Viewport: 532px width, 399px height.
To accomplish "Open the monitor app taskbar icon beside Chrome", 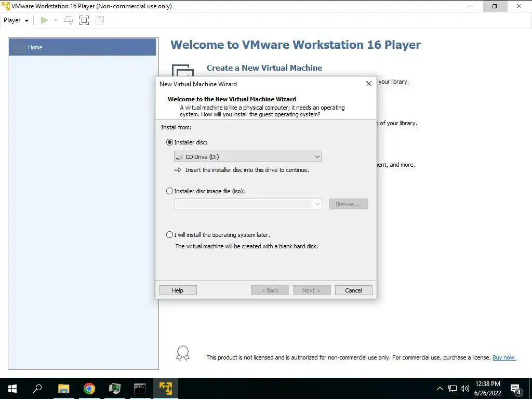I will click(115, 389).
